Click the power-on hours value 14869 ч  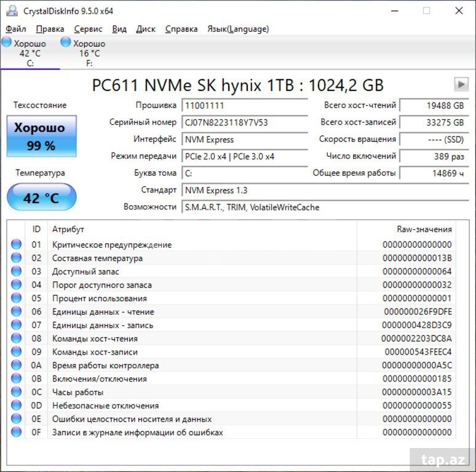pos(434,173)
